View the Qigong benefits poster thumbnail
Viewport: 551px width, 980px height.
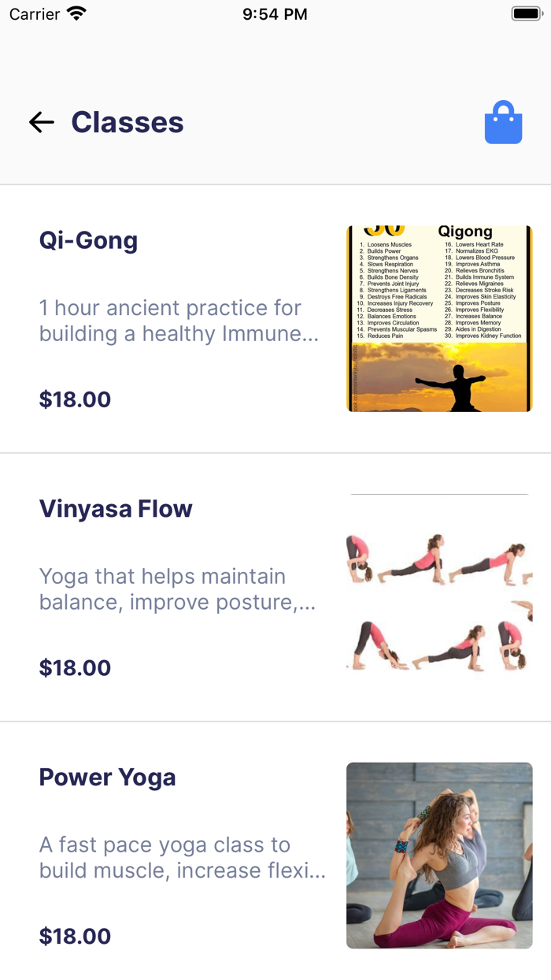(x=438, y=317)
